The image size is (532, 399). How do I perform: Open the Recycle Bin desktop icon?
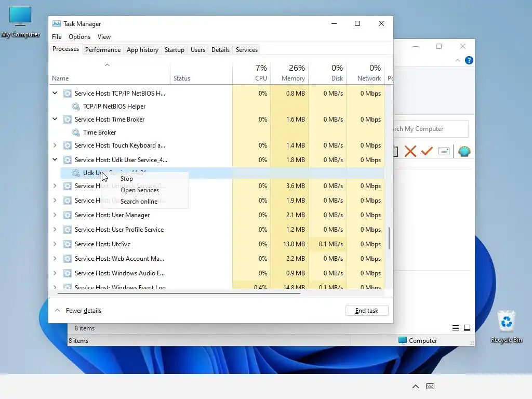pos(506,327)
